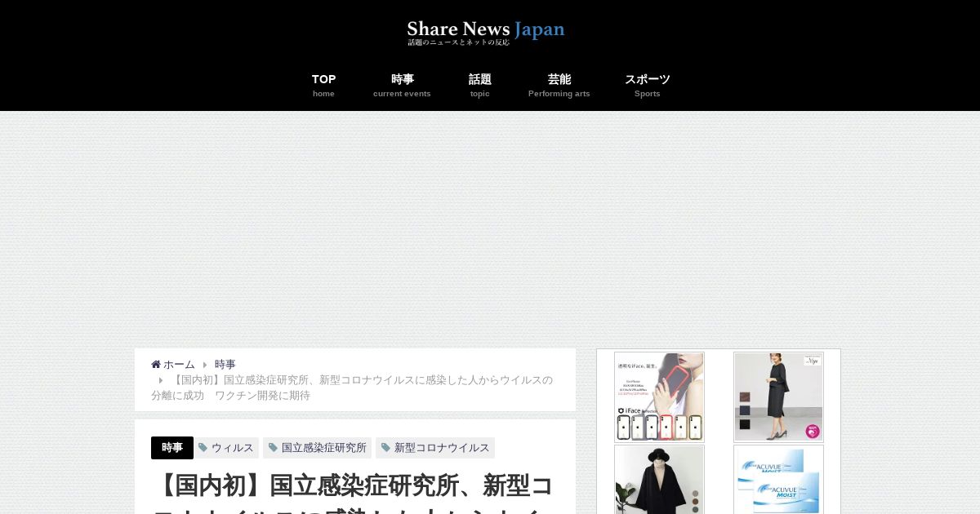
Task: Select the 新型コロナウイルス tag
Action: (435, 448)
